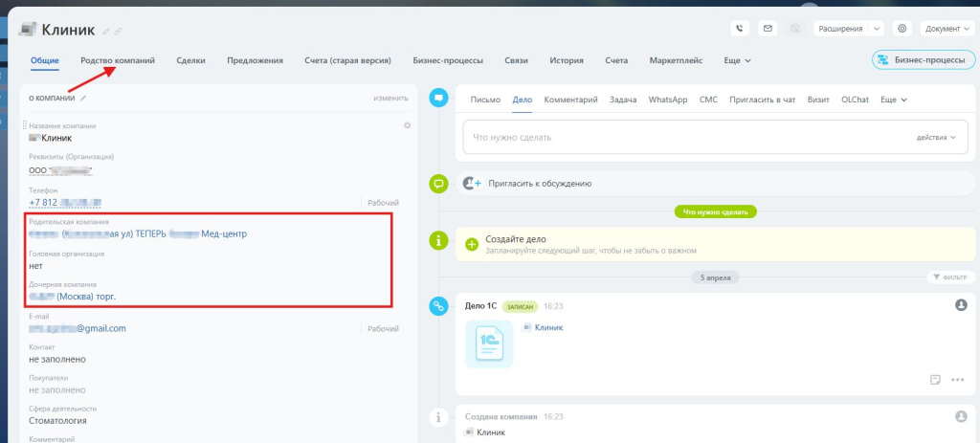The width and height of the screenshot is (980, 443).
Task: Click blue link icon beside Дело 1С
Action: point(439,306)
